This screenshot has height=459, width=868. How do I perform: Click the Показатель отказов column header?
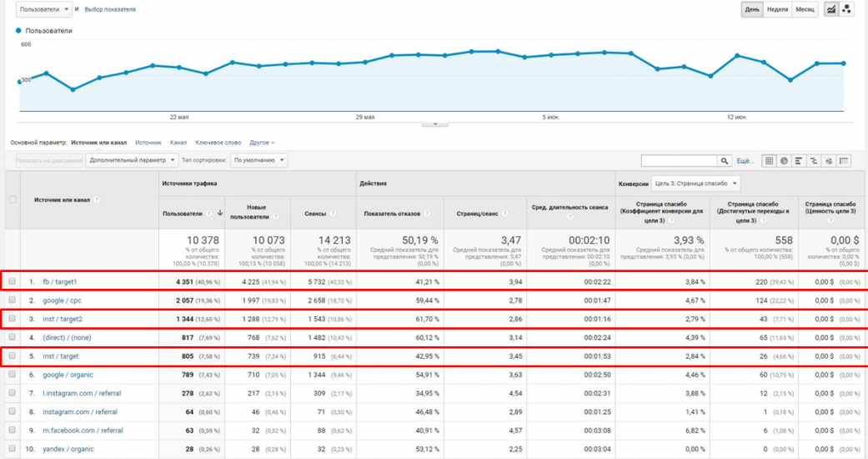(x=392, y=214)
